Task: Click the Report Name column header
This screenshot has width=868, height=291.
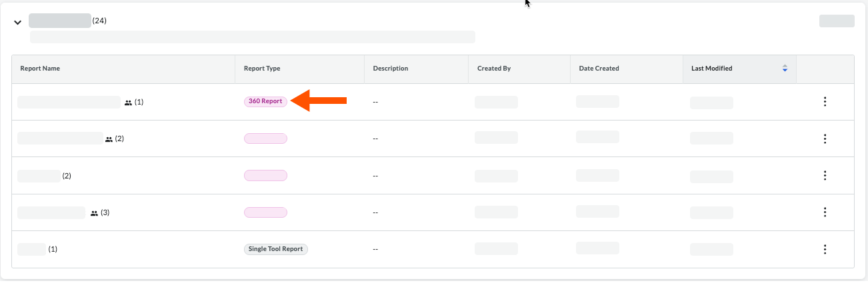Action: (x=40, y=69)
